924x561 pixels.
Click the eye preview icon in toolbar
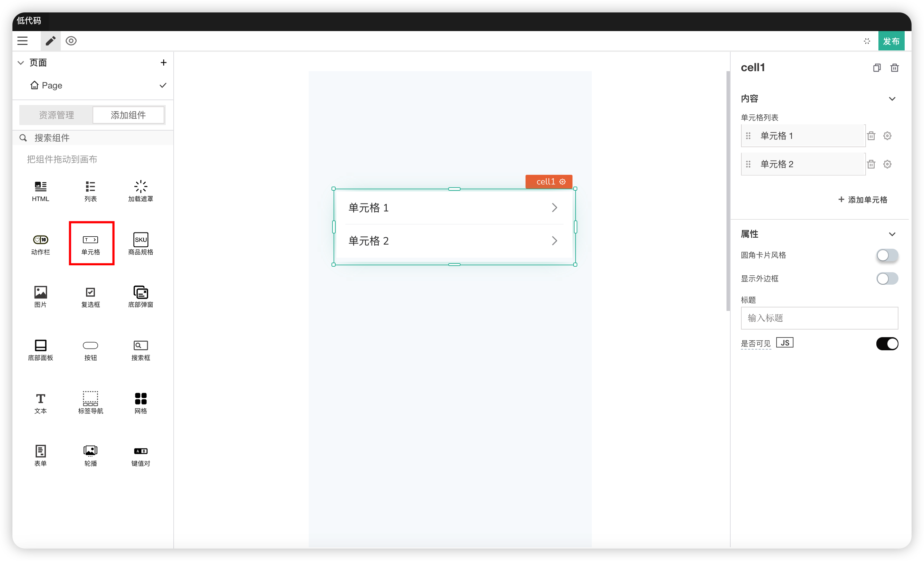coord(71,41)
